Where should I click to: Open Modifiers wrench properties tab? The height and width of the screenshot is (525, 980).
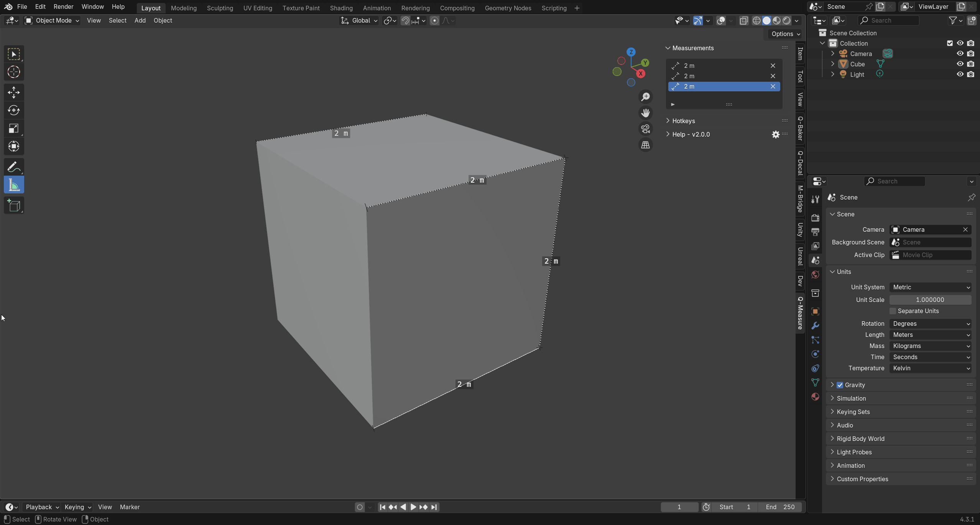[815, 325]
